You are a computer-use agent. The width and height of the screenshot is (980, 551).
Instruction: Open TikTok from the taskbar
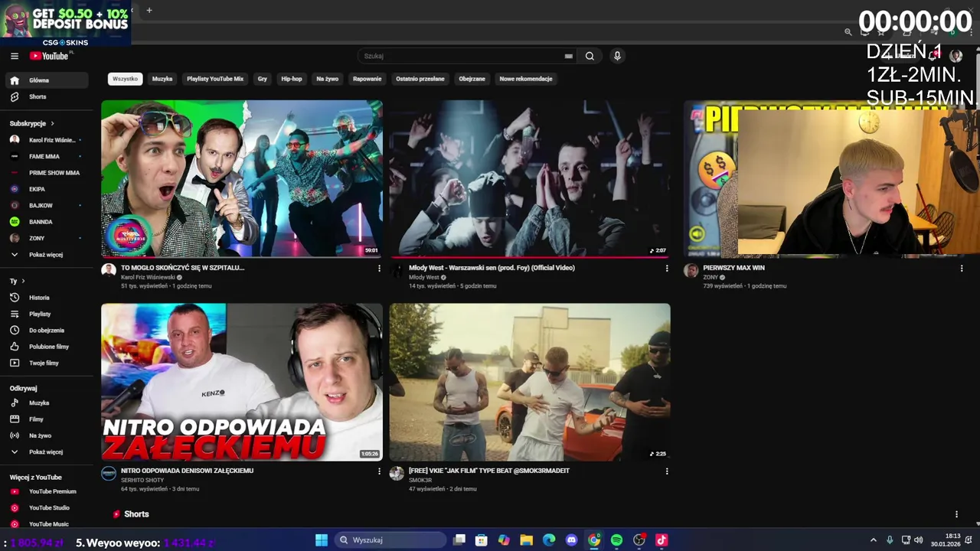click(x=661, y=540)
